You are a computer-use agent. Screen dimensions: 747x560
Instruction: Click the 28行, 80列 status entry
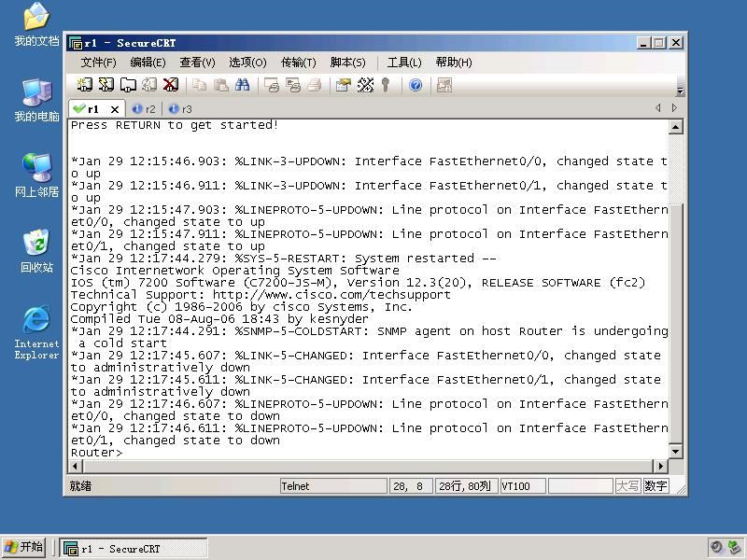466,486
